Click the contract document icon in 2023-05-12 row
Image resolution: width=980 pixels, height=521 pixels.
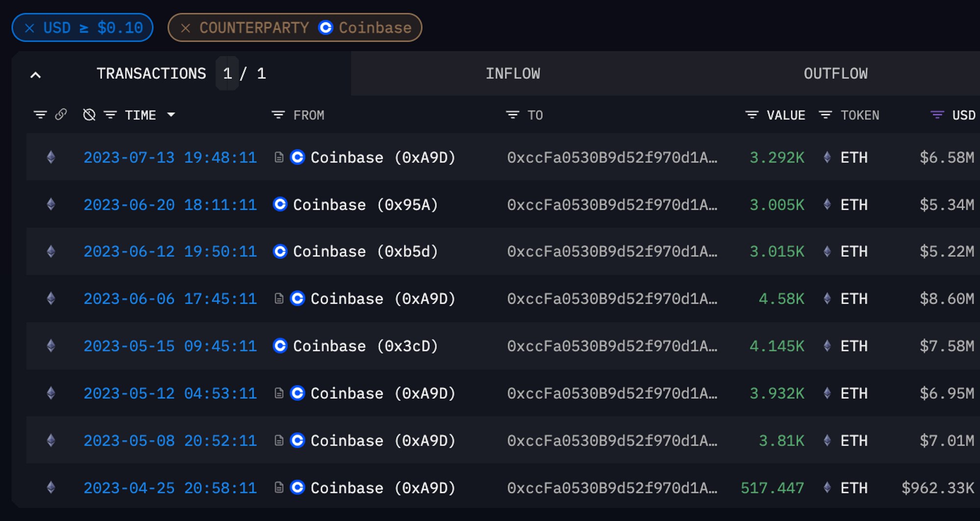pyautogui.click(x=279, y=393)
